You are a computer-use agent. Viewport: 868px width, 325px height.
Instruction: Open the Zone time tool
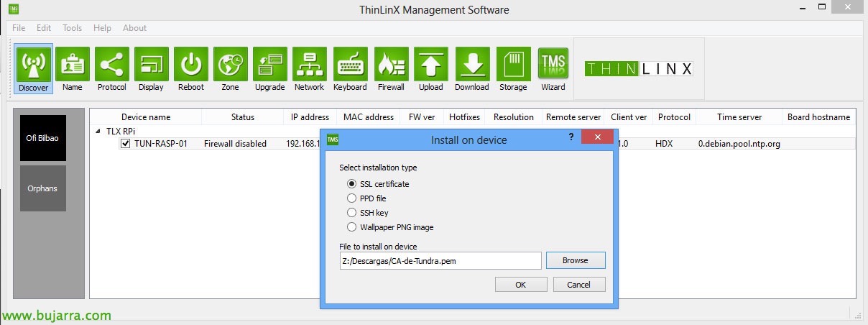(x=230, y=69)
